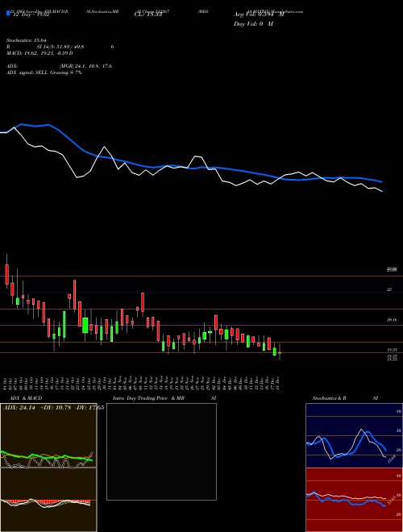The image size is (403, 532).
Task: Click the MACD: 18.62, 19.21 line
Action: click(x=39, y=53)
